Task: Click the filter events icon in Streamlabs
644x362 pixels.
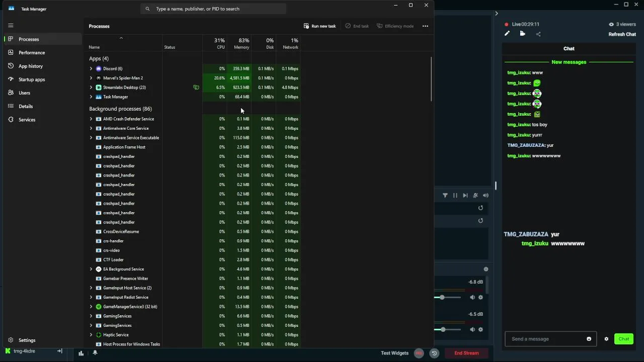Action: click(445, 196)
